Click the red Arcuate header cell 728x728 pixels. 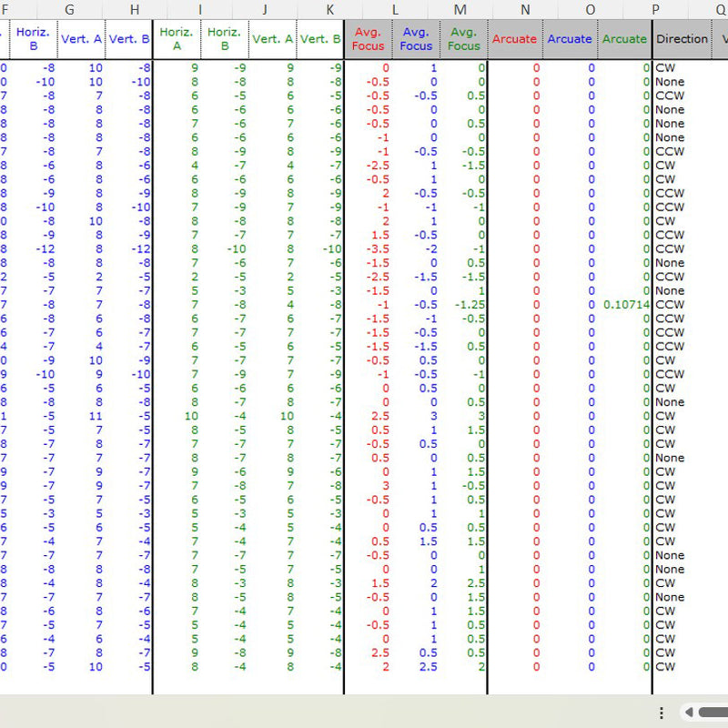tap(514, 39)
